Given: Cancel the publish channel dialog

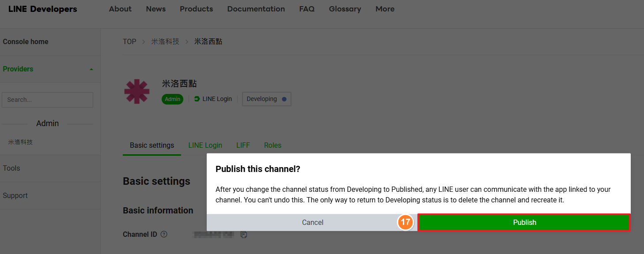Looking at the screenshot, I should click(x=312, y=223).
